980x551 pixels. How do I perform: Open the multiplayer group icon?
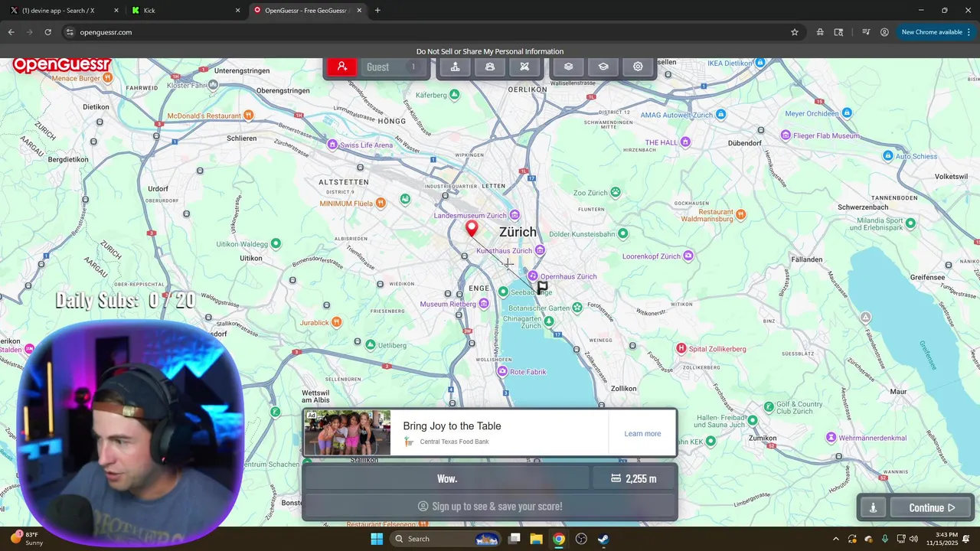[490, 67]
